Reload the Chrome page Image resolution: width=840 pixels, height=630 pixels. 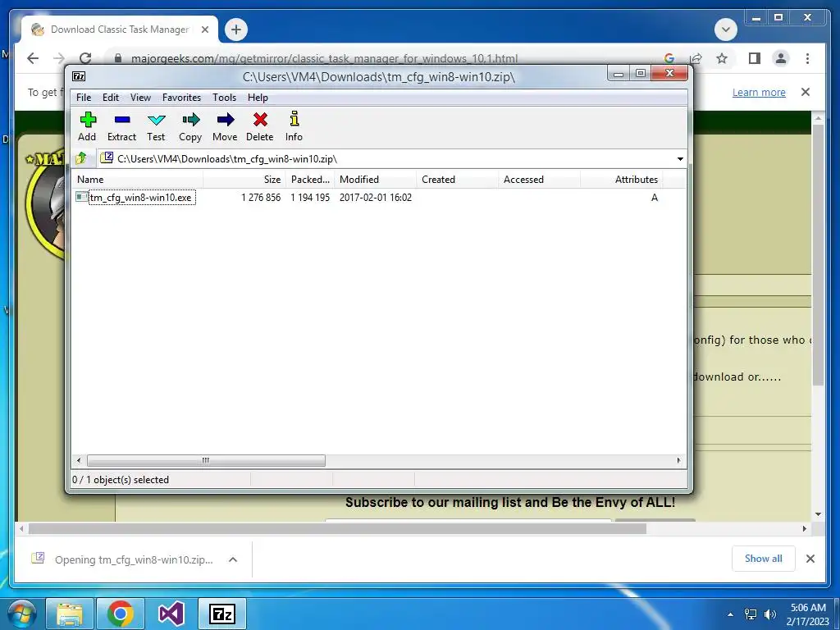point(85,58)
